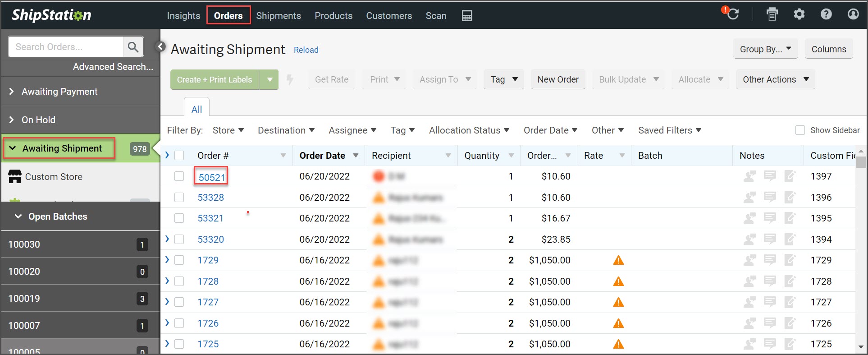Viewport: 868px width, 355px height.
Task: Click the orders grid vertical scrollbar thumb
Action: coord(861,162)
